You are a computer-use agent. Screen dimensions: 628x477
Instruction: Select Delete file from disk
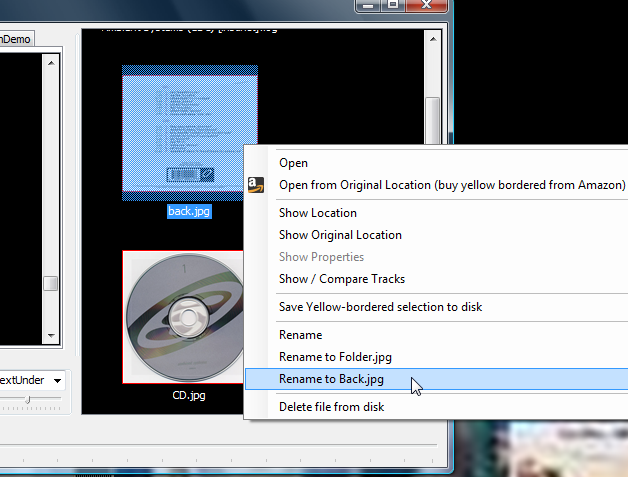pyautogui.click(x=437, y=407)
